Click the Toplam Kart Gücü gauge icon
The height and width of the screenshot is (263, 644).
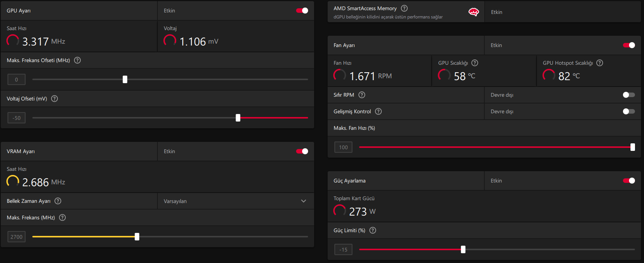340,210
